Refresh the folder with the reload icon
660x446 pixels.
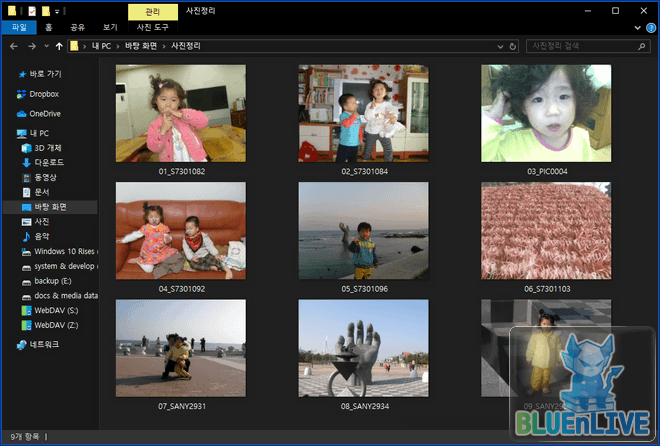point(512,46)
